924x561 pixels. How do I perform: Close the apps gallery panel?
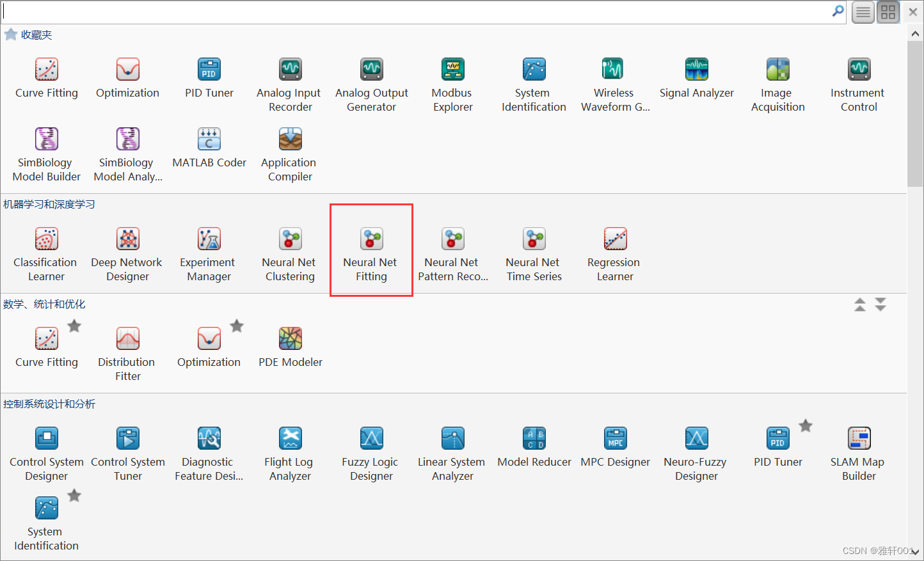point(913,12)
